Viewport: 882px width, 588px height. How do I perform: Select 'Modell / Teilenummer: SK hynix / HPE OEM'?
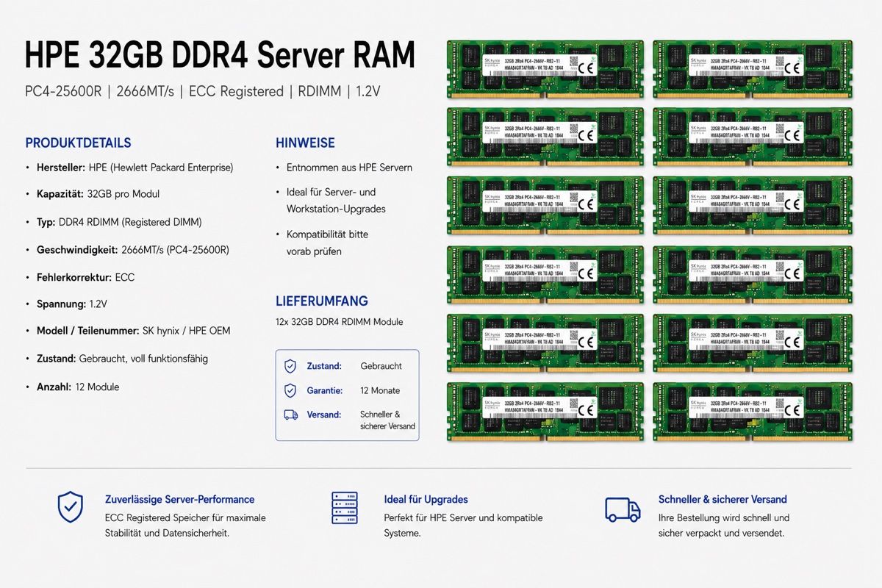133,331
